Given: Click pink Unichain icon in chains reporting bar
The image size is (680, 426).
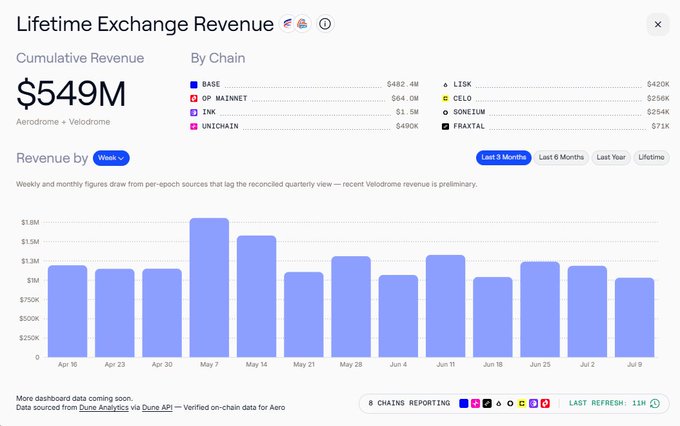Looking at the screenshot, I should tap(475, 403).
